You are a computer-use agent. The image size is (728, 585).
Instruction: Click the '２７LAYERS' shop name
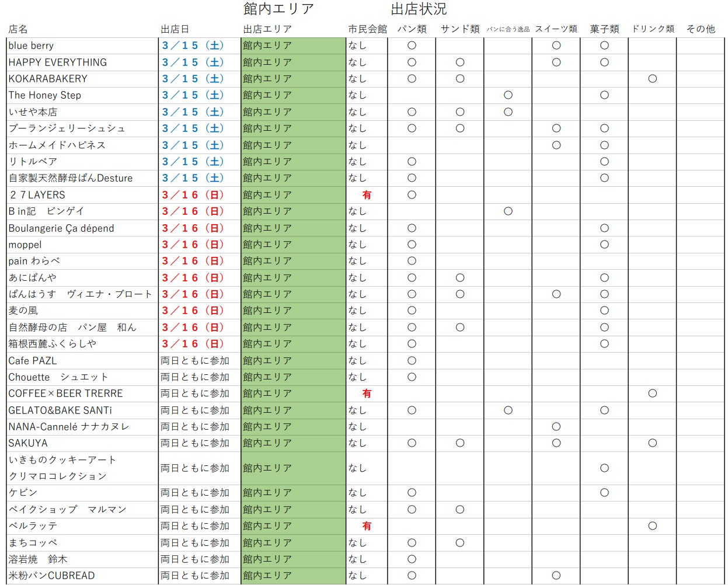coord(37,195)
